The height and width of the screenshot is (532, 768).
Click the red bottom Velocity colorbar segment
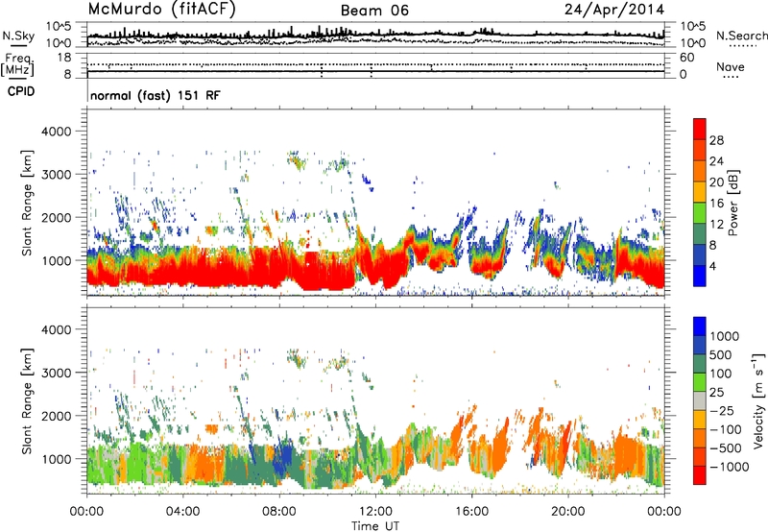tap(700, 475)
